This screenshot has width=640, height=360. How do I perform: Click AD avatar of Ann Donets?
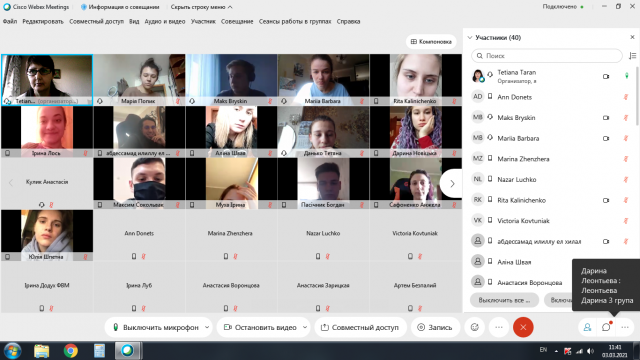point(478,97)
